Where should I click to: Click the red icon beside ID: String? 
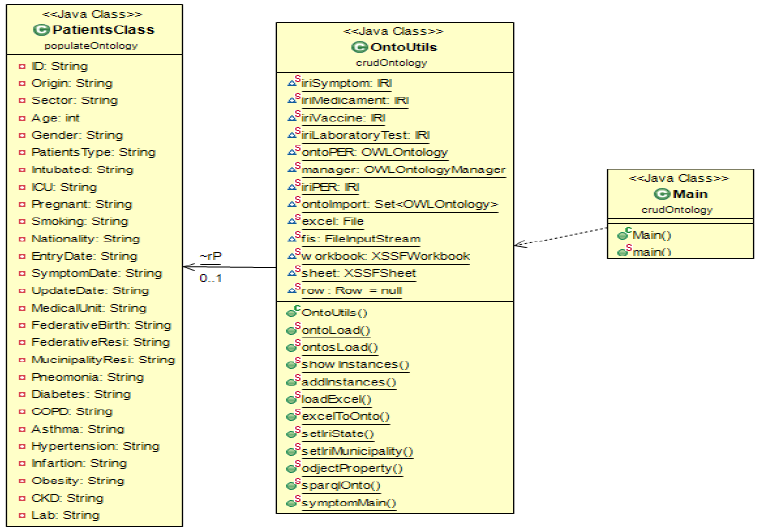22,66
